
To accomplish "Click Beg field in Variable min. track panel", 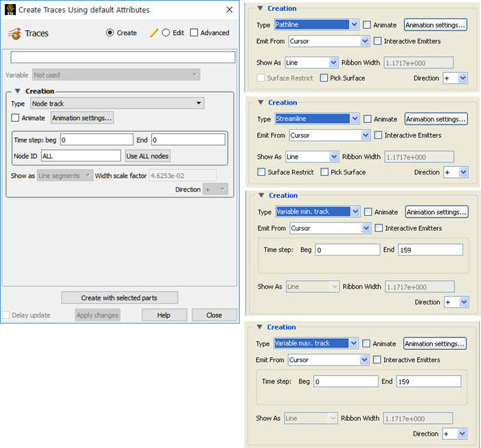I will click(348, 250).
